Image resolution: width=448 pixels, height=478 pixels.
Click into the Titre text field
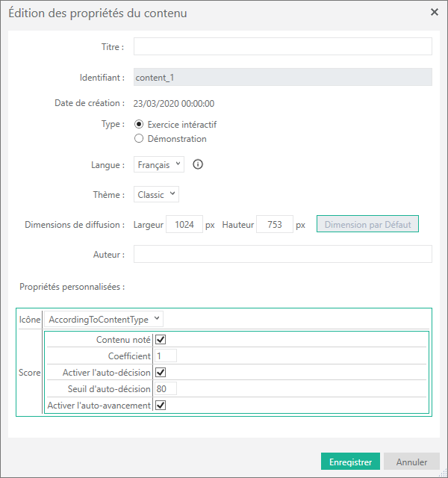(x=282, y=47)
